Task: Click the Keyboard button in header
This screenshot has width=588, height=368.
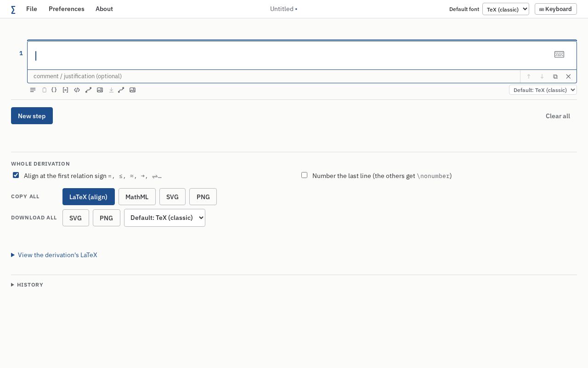Action: [x=556, y=9]
